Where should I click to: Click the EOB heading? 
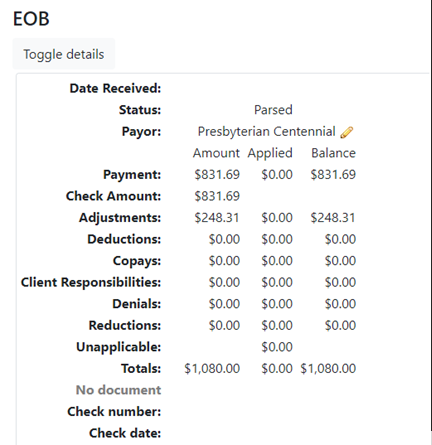tap(31, 19)
